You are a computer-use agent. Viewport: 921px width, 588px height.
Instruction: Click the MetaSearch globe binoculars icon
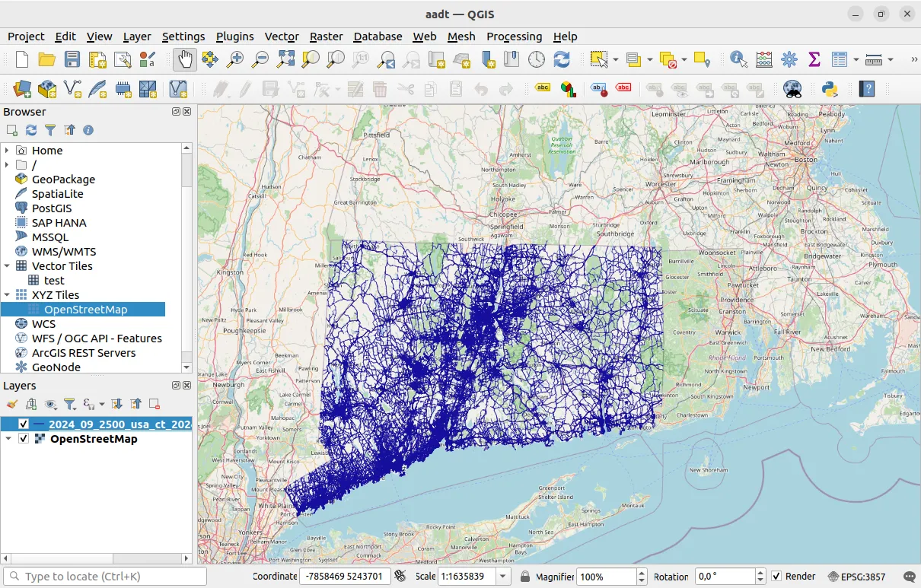[792, 89]
